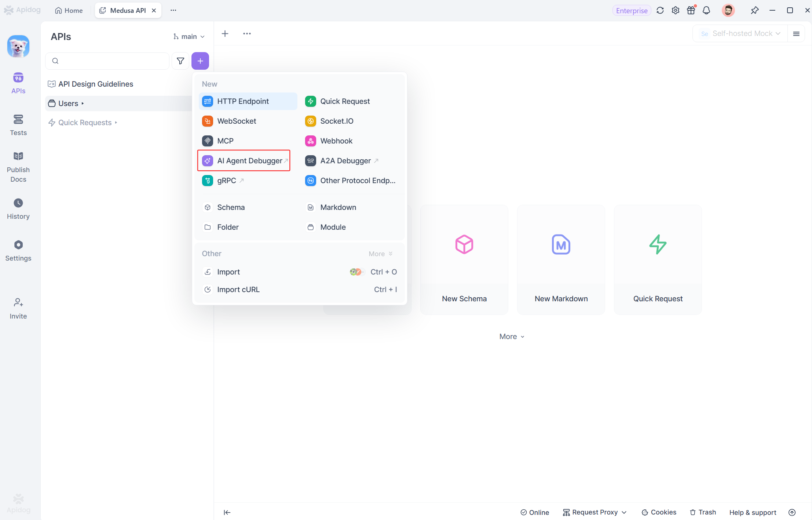The width and height of the screenshot is (812, 520).
Task: Open the main branch dropdown
Action: point(189,36)
